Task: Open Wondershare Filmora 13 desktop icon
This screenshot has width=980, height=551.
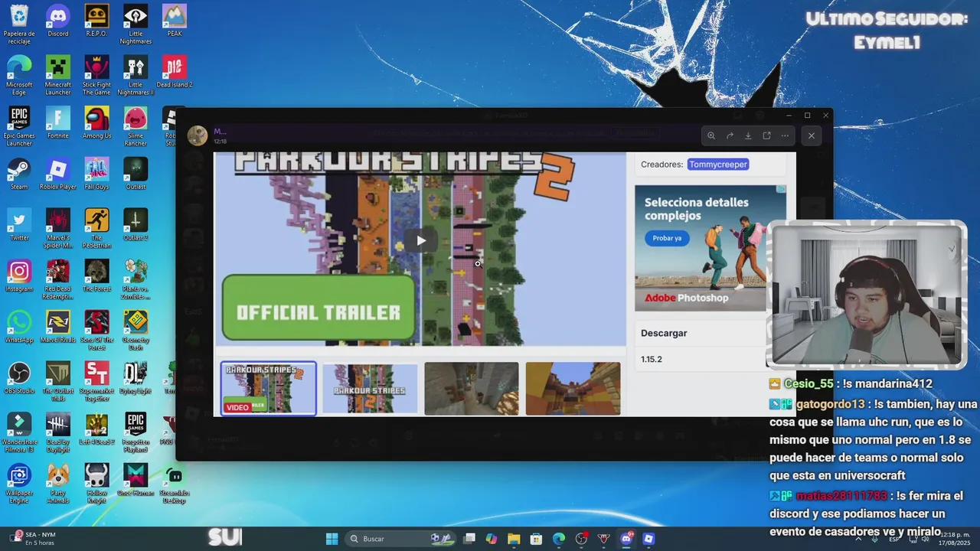Action: pyautogui.click(x=19, y=432)
